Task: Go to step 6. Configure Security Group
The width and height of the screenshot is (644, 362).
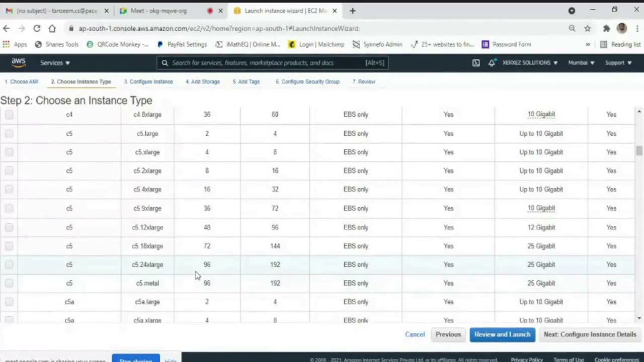Action: [307, 81]
